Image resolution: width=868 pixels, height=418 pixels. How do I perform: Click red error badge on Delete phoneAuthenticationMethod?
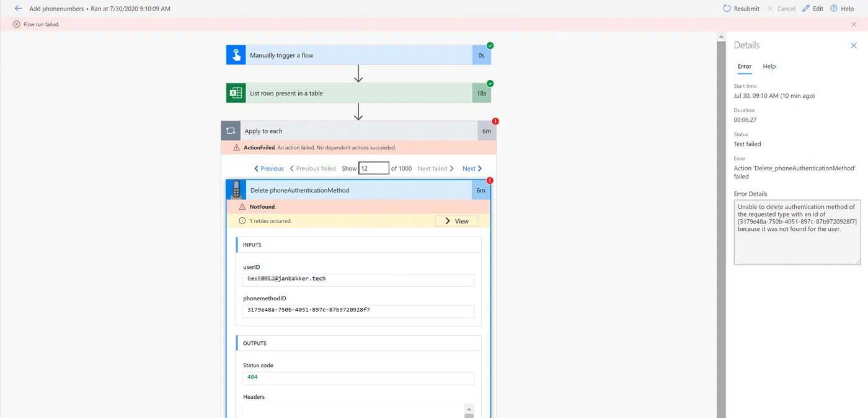(x=490, y=181)
